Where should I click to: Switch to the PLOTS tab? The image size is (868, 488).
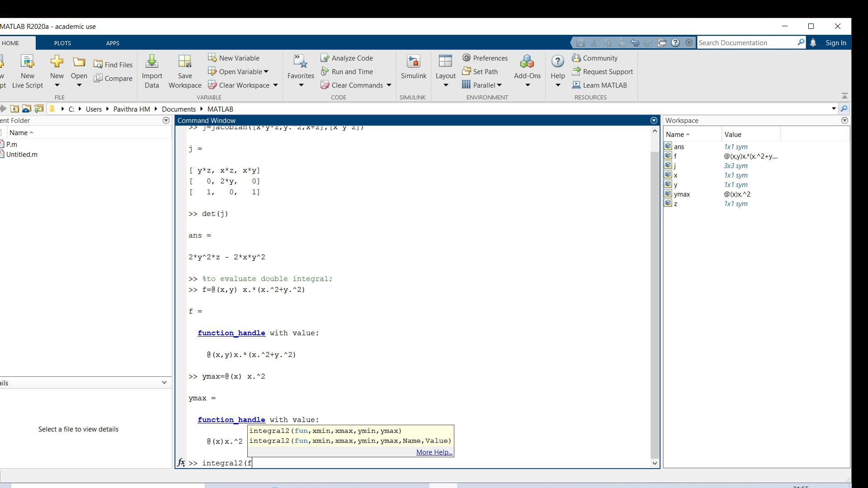(62, 43)
